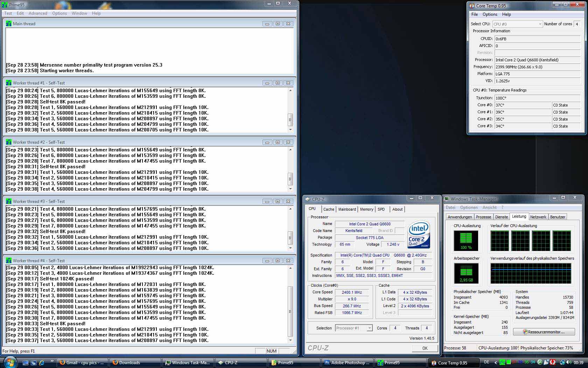The height and width of the screenshot is (368, 588).
Task: Click the Switch between windows quick launch icon
Action: click(x=34, y=363)
